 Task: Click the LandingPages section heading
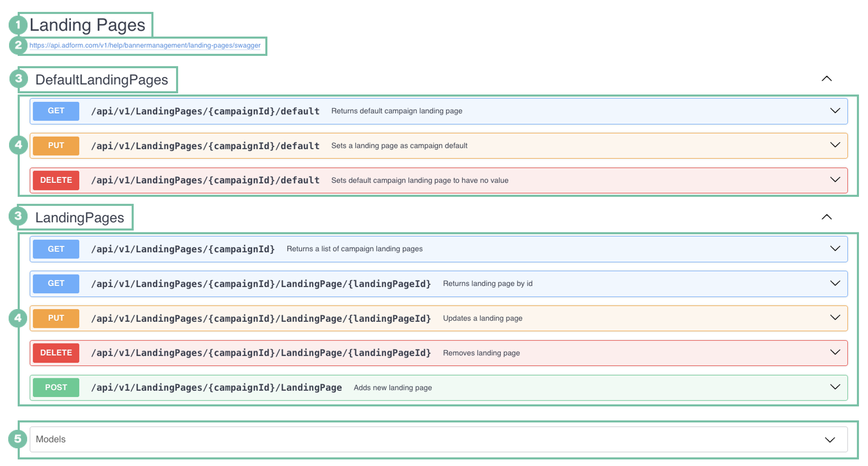pyautogui.click(x=79, y=217)
